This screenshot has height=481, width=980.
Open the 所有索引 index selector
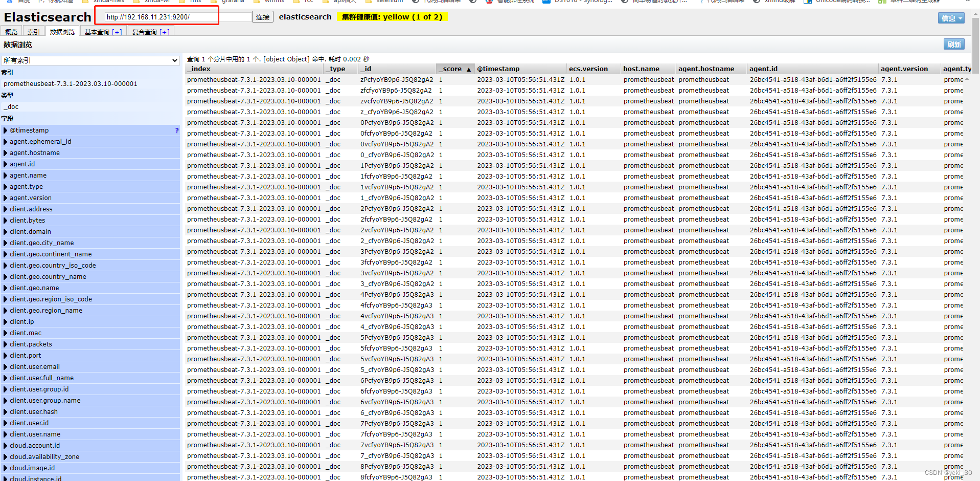click(90, 60)
